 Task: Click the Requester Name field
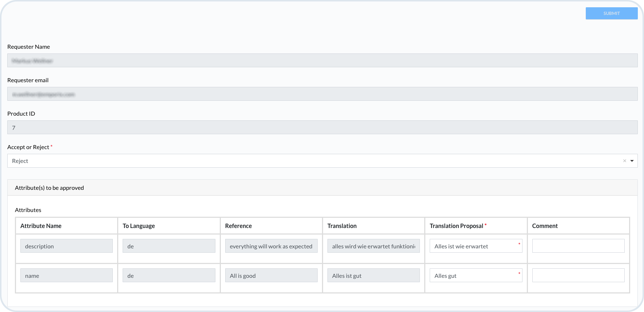pos(322,60)
